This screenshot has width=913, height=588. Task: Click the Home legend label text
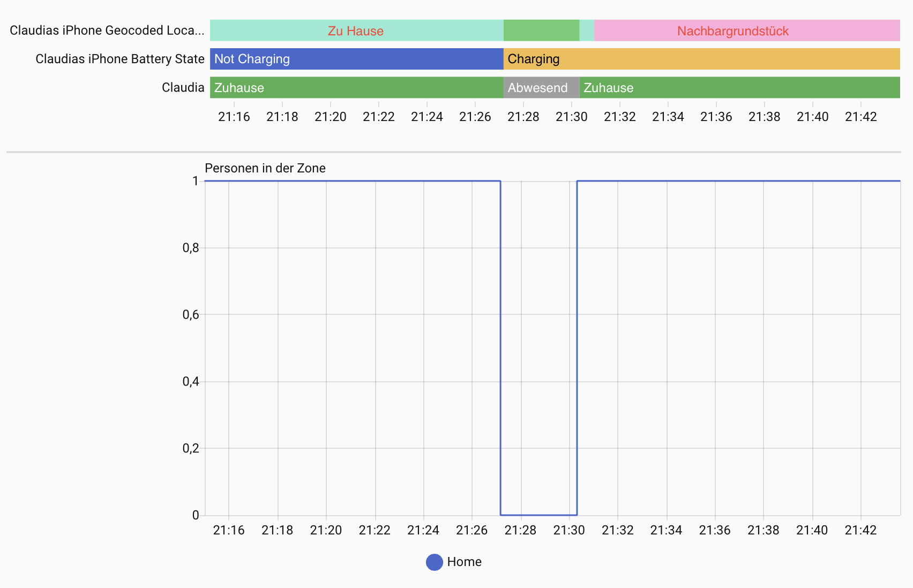coord(464,562)
